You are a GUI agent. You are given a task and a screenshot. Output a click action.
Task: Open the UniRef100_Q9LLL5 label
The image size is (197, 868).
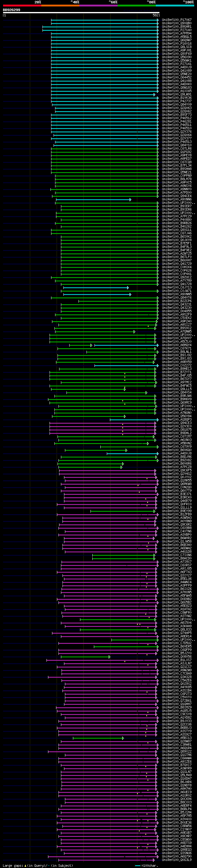[x=177, y=389]
